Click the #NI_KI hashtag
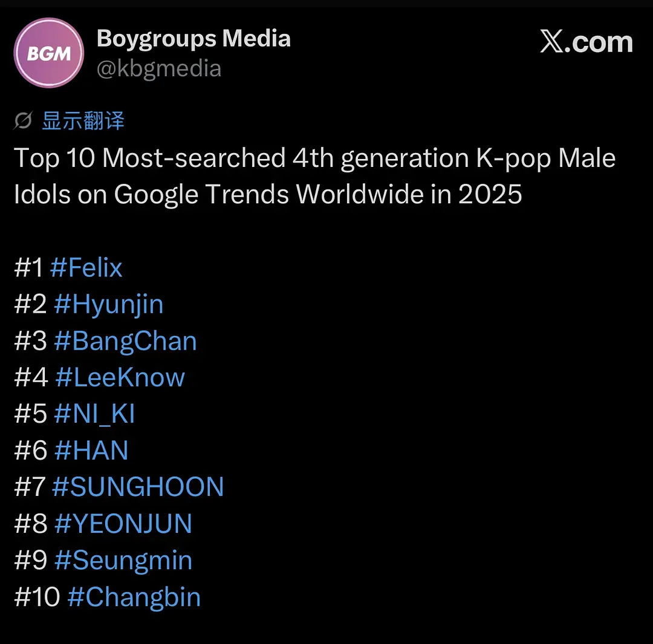 [x=96, y=414]
